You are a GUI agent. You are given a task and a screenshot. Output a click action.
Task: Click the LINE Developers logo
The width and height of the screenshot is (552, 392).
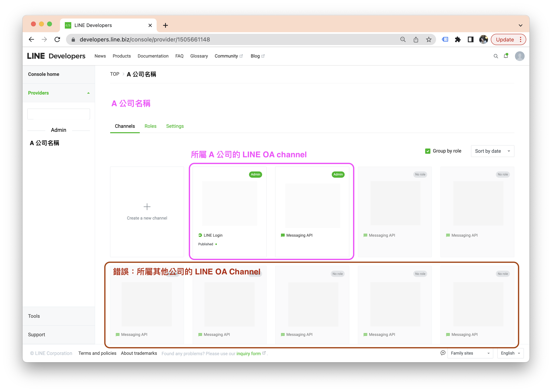(x=56, y=56)
